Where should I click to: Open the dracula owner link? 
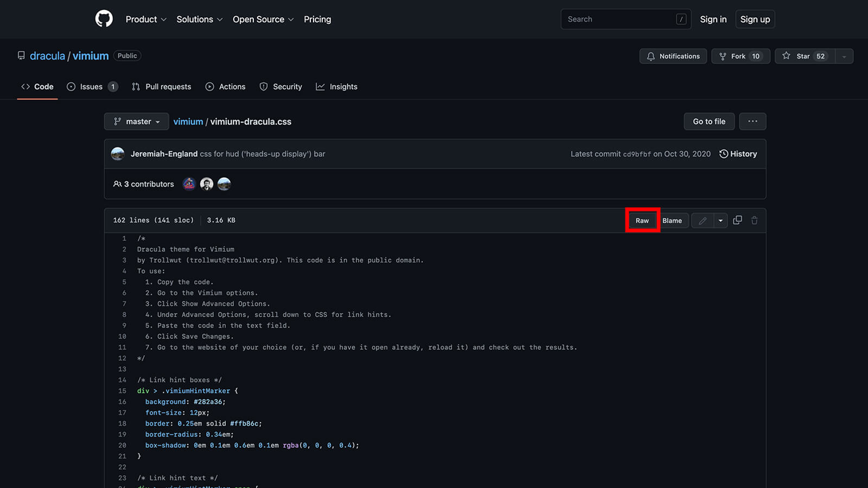(x=47, y=56)
